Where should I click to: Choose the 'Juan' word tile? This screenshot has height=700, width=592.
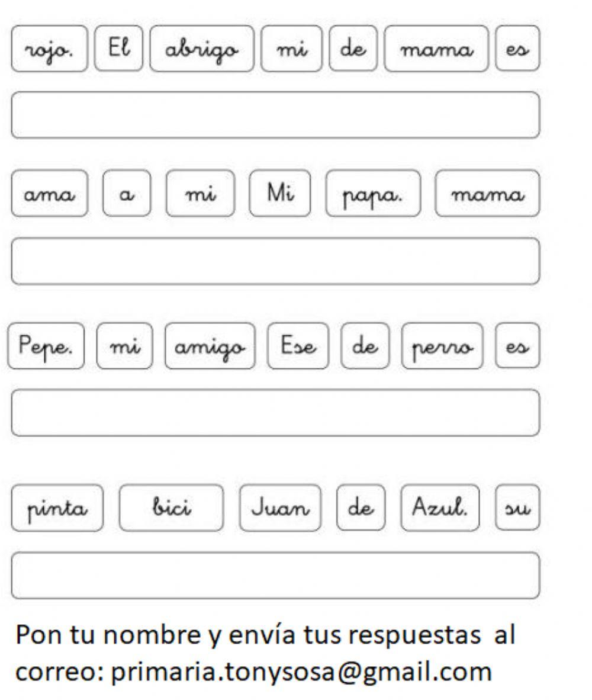click(x=280, y=508)
